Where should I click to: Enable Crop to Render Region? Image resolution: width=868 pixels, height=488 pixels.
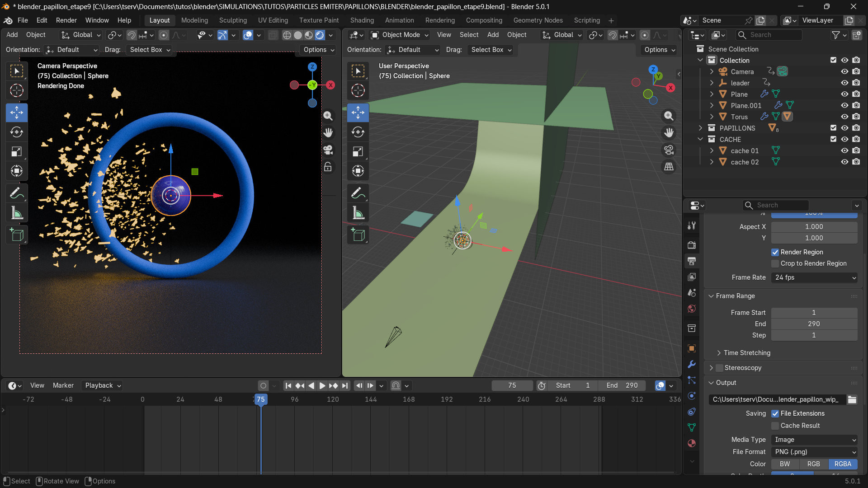point(775,263)
